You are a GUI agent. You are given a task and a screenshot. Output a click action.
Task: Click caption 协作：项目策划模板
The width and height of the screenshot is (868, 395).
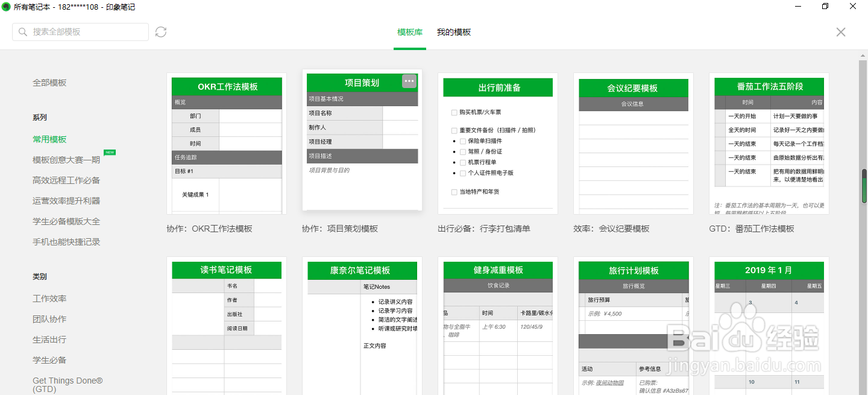pos(340,229)
